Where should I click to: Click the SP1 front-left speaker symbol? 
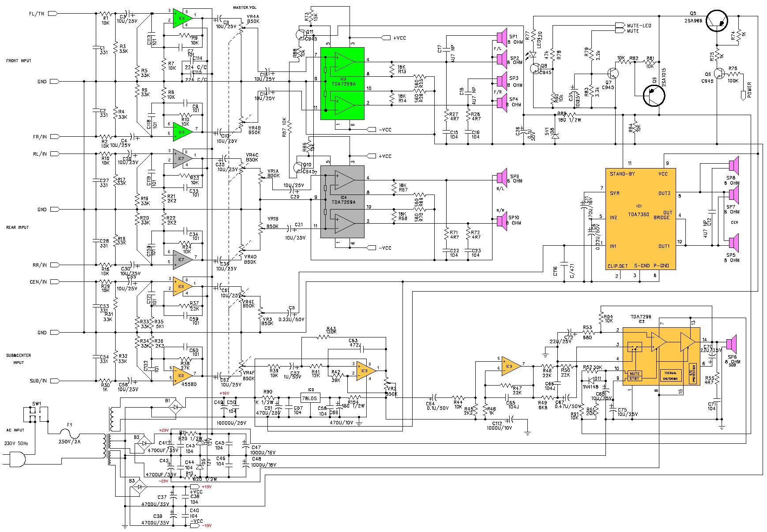[x=502, y=37]
